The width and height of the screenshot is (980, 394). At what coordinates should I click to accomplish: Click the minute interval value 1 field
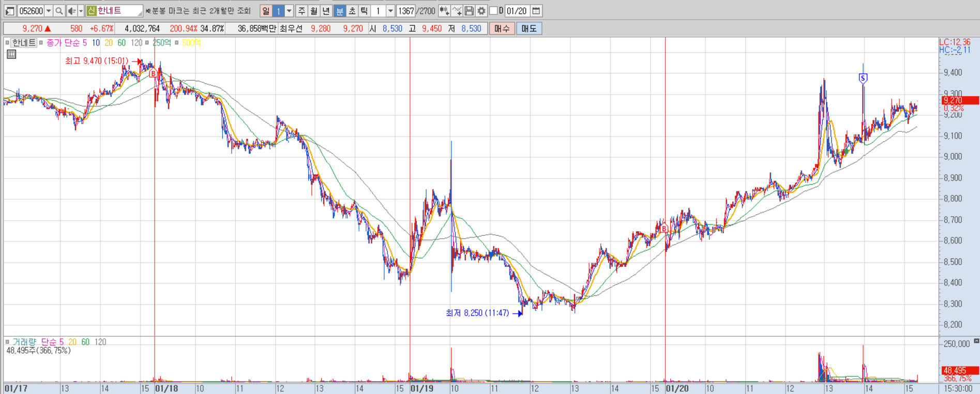(x=379, y=11)
